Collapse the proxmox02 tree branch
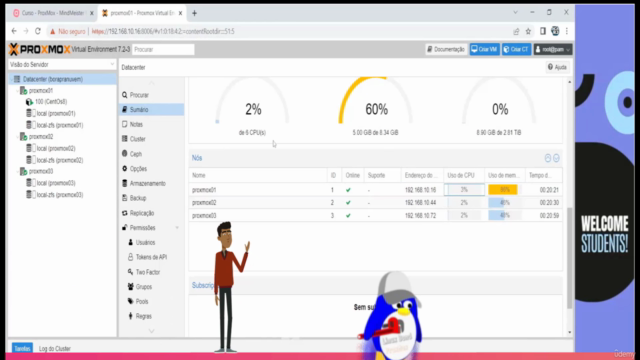Viewport: 640px width, 360px height. pyautogui.click(x=17, y=137)
